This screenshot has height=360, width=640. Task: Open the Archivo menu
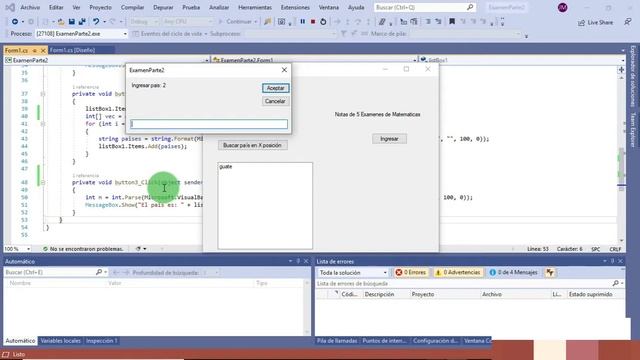(x=30, y=7)
